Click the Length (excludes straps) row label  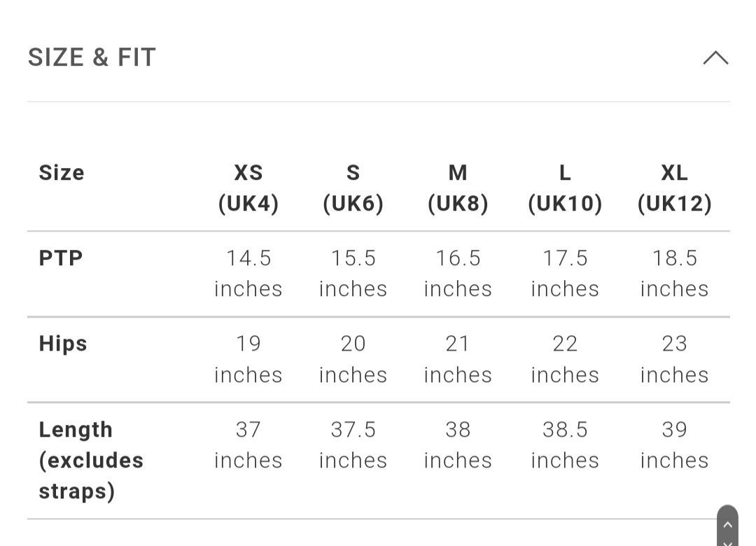[91, 460]
